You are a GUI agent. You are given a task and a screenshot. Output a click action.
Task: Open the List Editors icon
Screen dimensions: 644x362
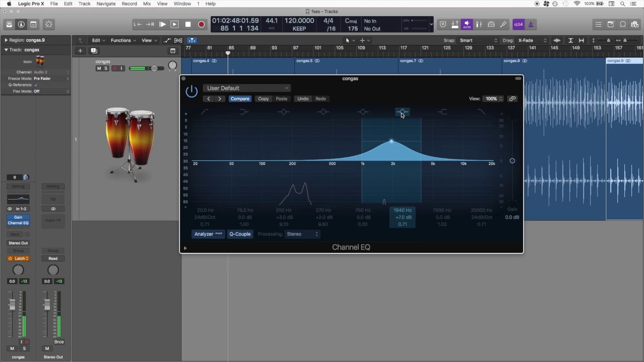tap(598, 24)
